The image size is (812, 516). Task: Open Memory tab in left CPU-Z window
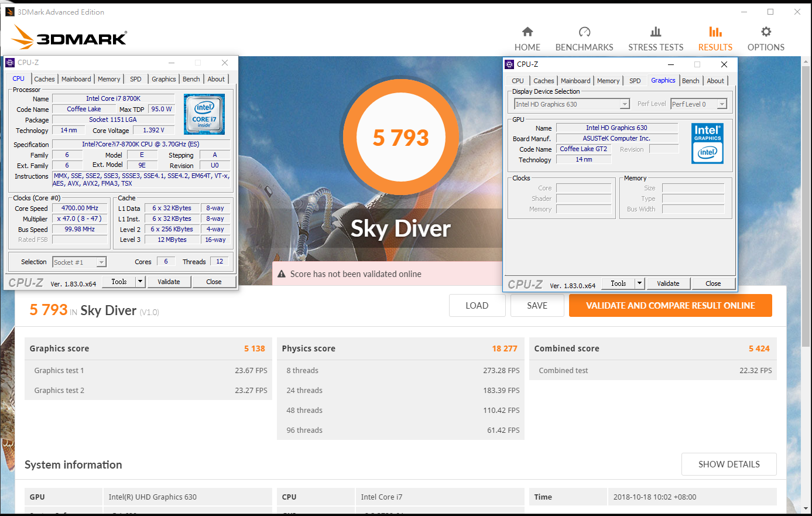click(x=109, y=79)
